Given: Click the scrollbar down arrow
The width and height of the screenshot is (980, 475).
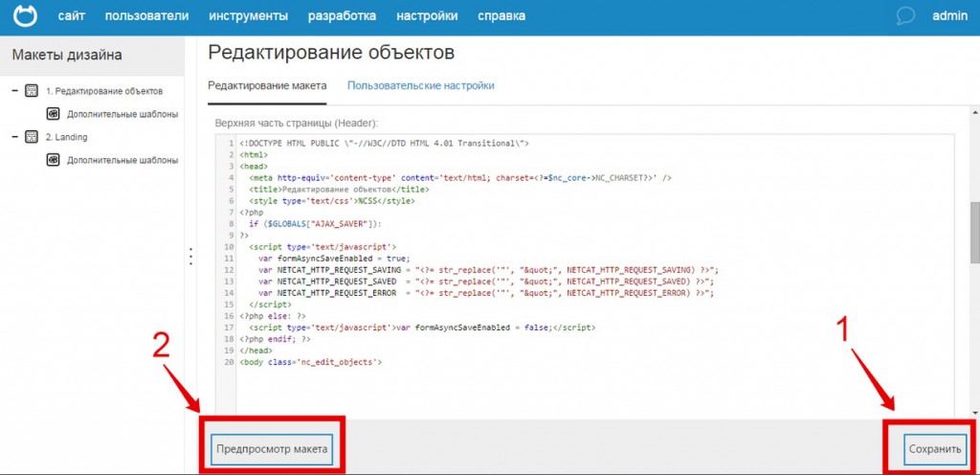Looking at the screenshot, I should coord(974,413).
